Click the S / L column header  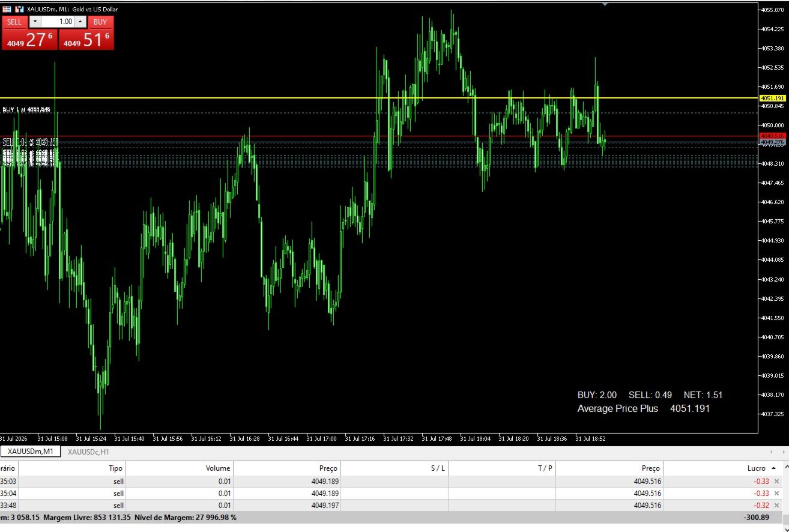(x=394, y=468)
